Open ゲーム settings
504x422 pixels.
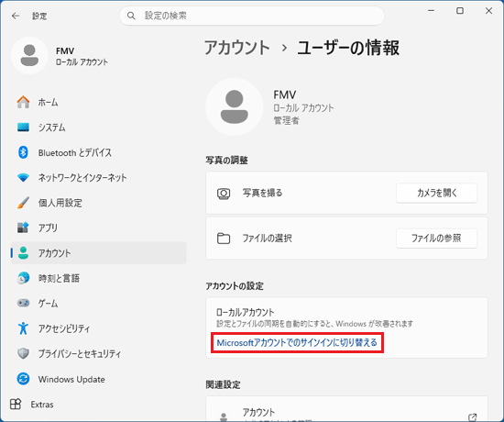(99, 303)
